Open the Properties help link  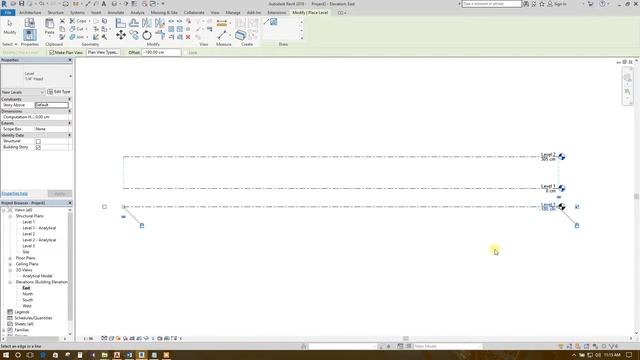(15, 193)
